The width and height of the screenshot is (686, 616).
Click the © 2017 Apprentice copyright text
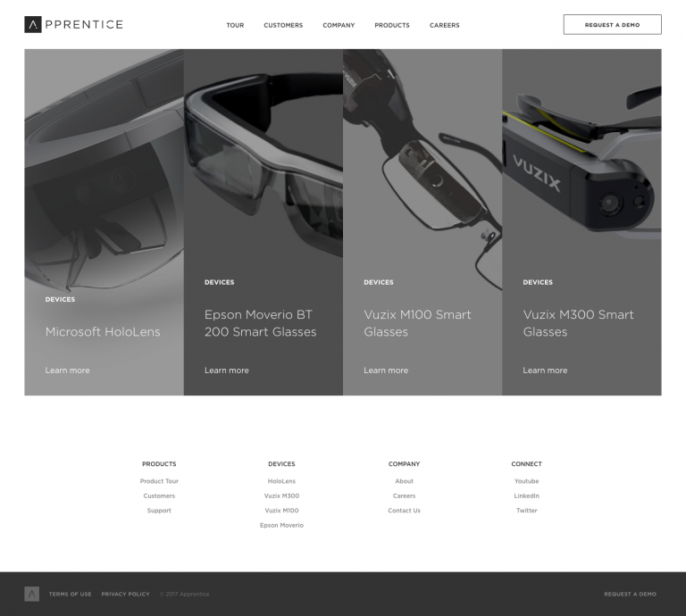tap(185, 595)
